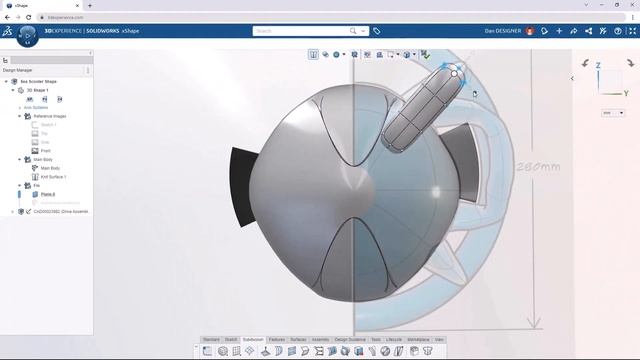Select the blue flat surface tool
This screenshot has height=360, width=640.
click(291, 351)
